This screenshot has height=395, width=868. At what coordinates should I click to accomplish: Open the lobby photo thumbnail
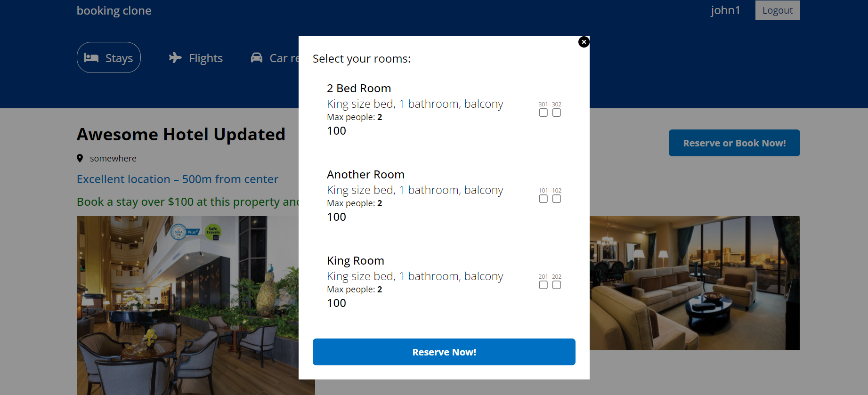coord(188,306)
